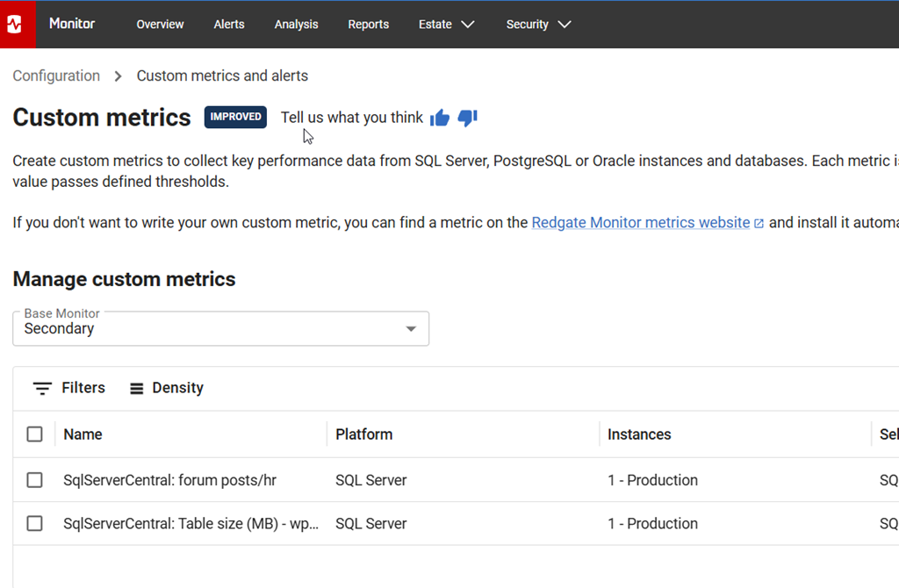Open the Redgate Monitor metrics website link
This screenshot has width=899, height=588.
(640, 223)
